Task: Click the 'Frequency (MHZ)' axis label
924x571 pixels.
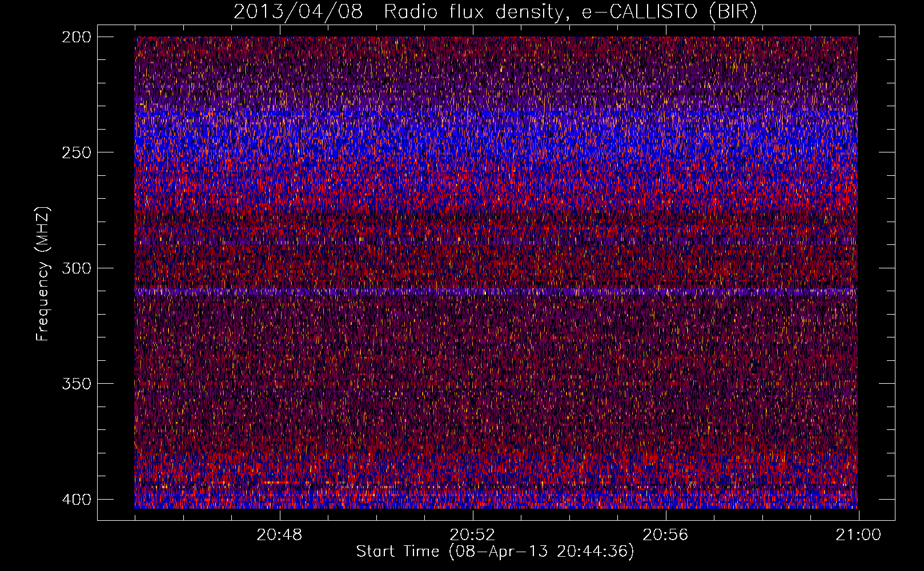Action: pyautogui.click(x=43, y=274)
